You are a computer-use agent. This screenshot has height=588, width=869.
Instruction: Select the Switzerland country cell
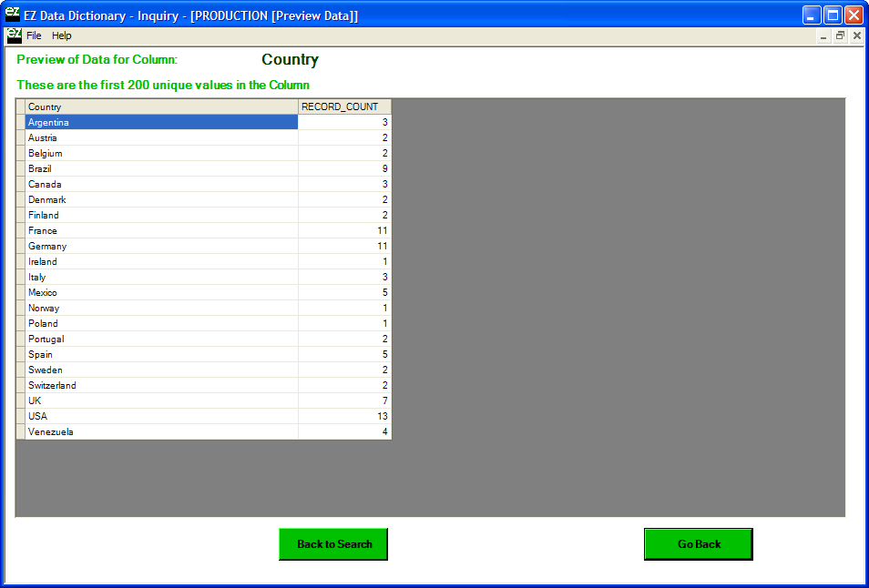click(161, 386)
